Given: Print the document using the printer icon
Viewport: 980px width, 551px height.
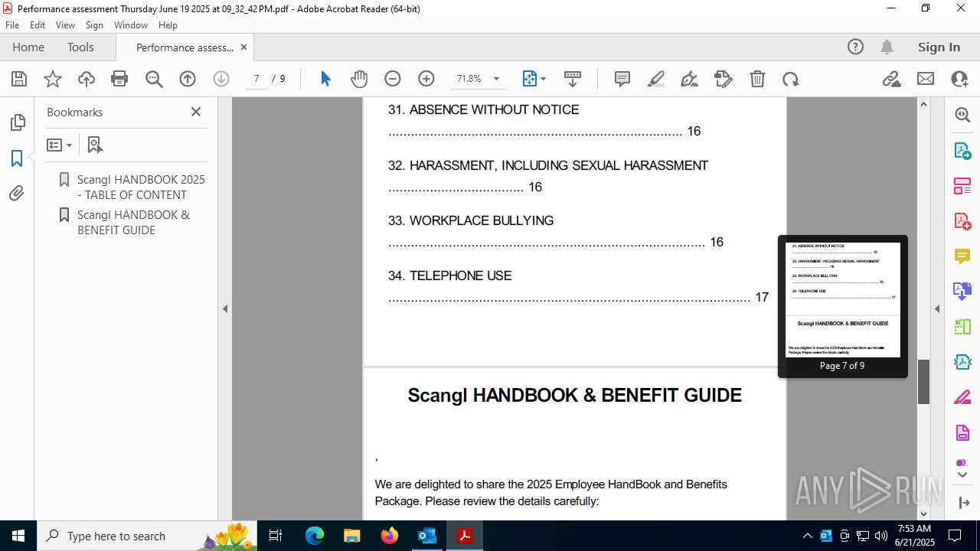Looking at the screenshot, I should tap(119, 79).
